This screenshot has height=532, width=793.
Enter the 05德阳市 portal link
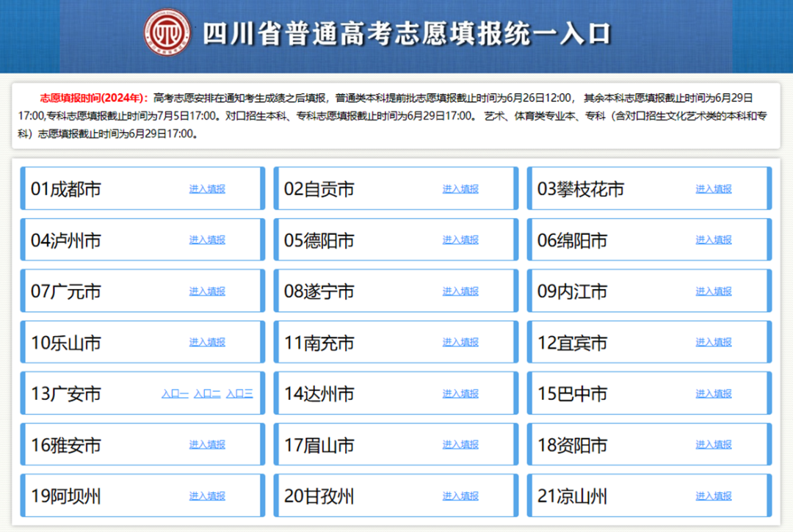tap(460, 240)
